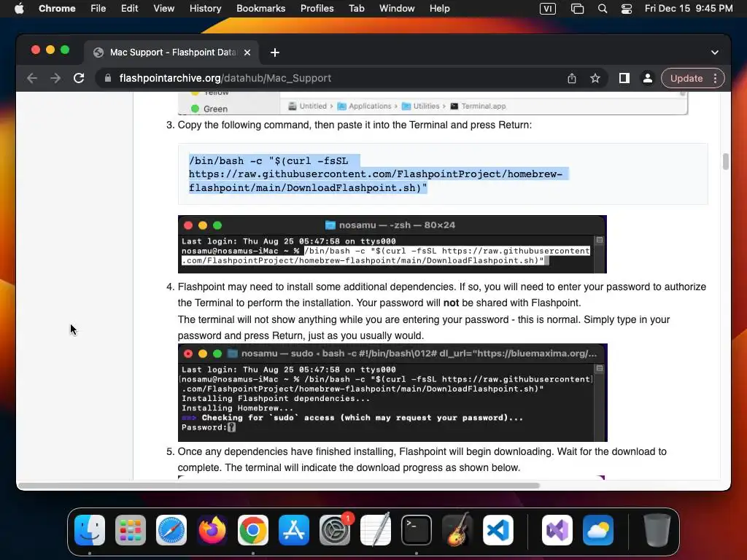Open Control Center in menu bar
The height and width of the screenshot is (560, 747).
pos(627,9)
